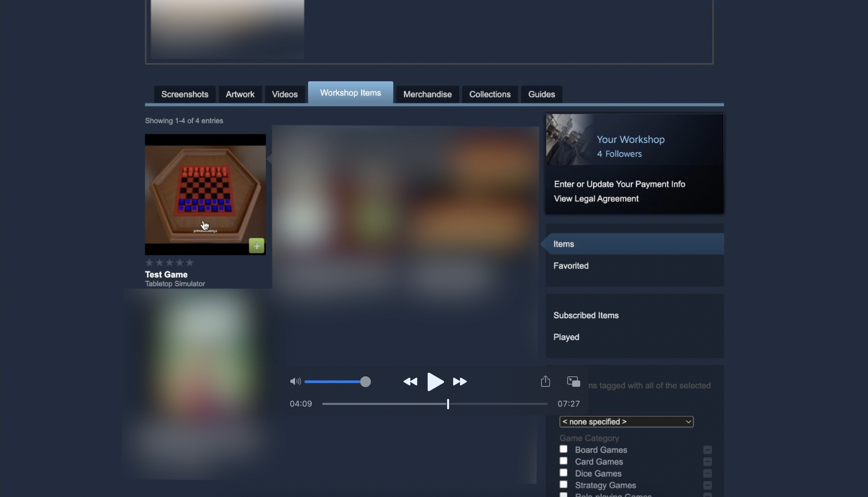Enter picture-in-picture mode
The width and height of the screenshot is (868, 497).
click(573, 381)
